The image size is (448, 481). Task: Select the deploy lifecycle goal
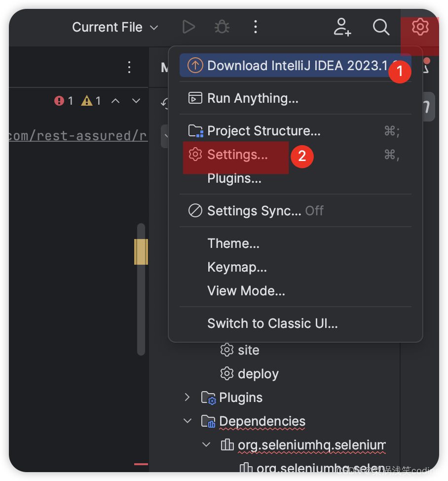coord(258,374)
